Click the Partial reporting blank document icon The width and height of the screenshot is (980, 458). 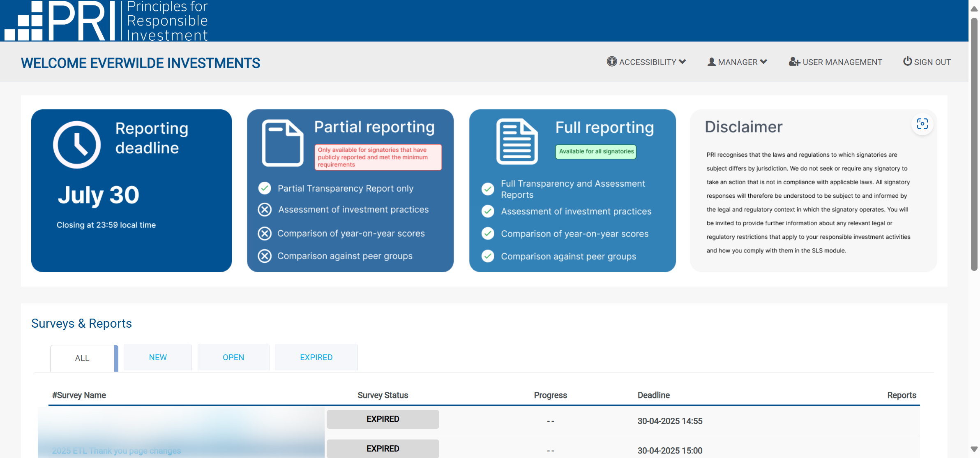tap(282, 142)
